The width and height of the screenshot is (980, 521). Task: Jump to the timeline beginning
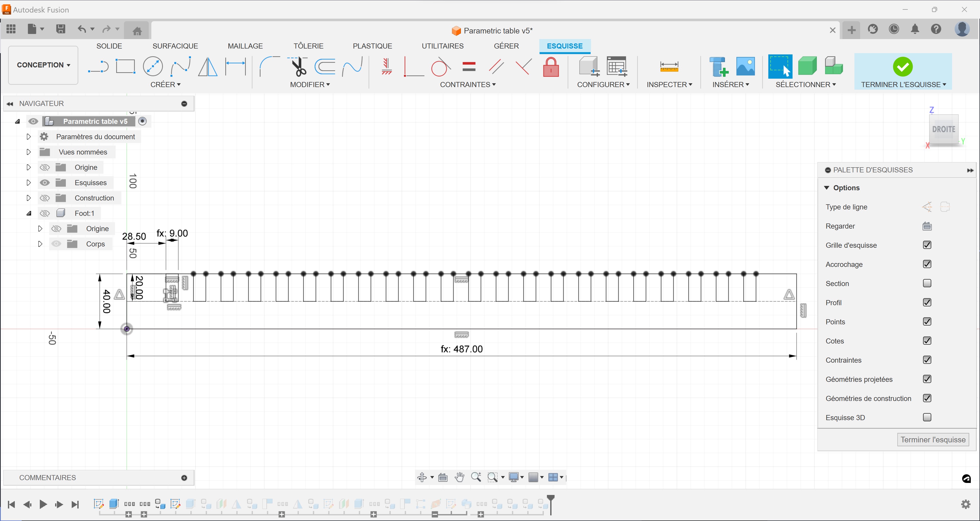click(x=11, y=505)
